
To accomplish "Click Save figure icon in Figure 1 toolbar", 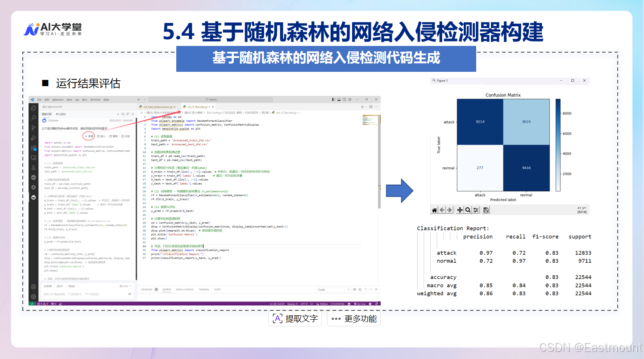I will pos(486,210).
